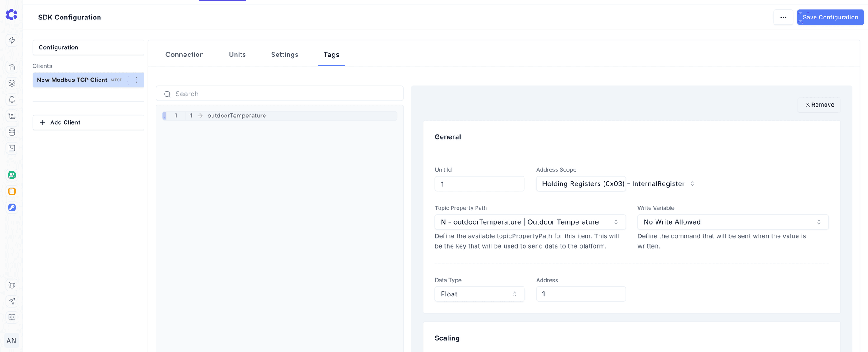This screenshot has width=868, height=352.
Task: Click Save Configuration
Action: [x=830, y=17]
